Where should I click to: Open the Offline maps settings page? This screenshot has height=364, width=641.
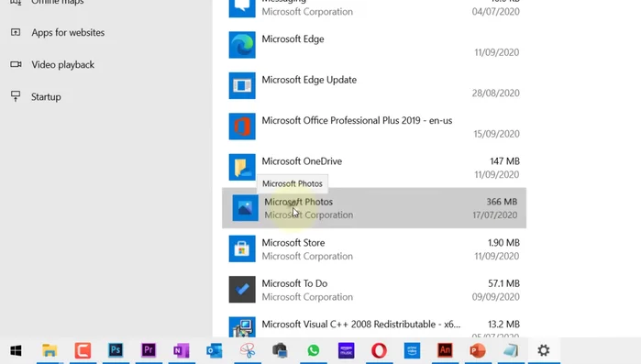tap(58, 3)
